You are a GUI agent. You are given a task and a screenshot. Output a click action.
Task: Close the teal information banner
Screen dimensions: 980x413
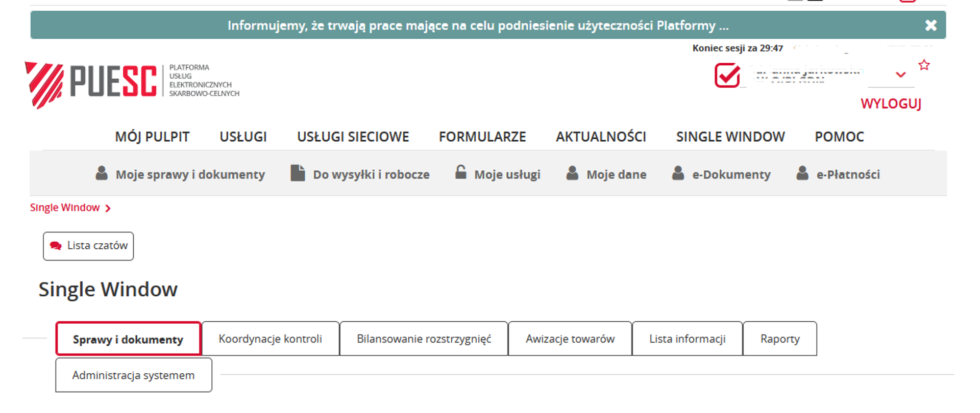point(931,25)
